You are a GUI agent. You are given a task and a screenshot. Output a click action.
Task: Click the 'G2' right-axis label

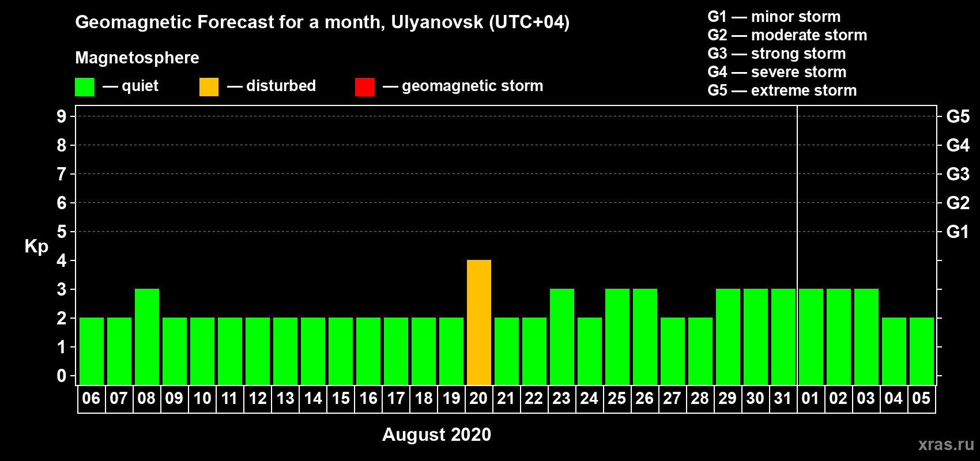(958, 203)
